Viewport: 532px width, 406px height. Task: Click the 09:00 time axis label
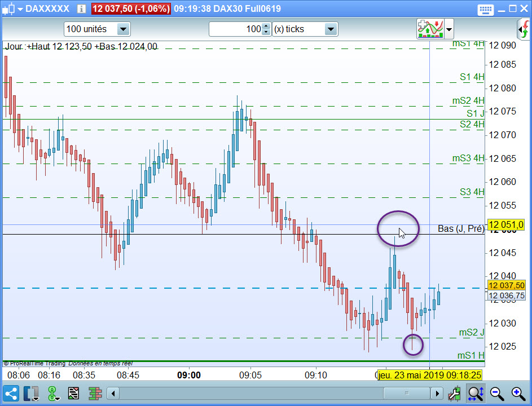189,375
